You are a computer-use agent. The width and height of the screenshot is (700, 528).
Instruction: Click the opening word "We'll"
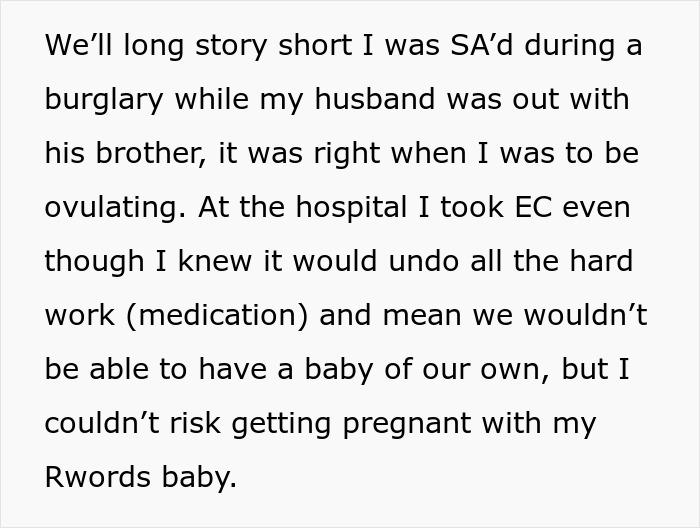(79, 46)
